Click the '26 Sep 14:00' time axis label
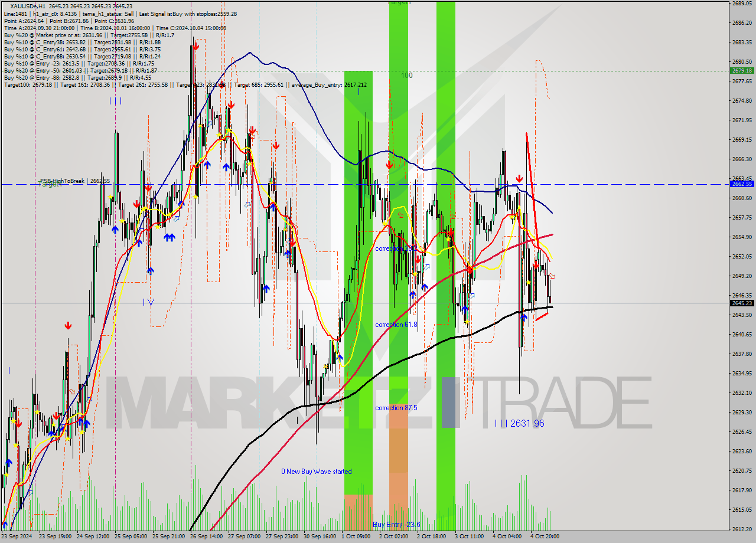 [x=207, y=537]
